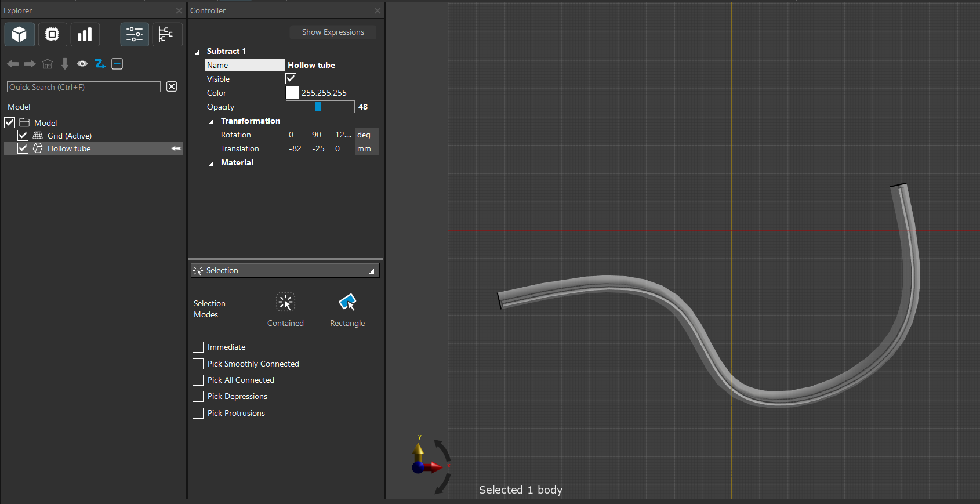Image resolution: width=980 pixels, height=504 pixels.
Task: Open the bar chart results icon
Action: click(85, 35)
